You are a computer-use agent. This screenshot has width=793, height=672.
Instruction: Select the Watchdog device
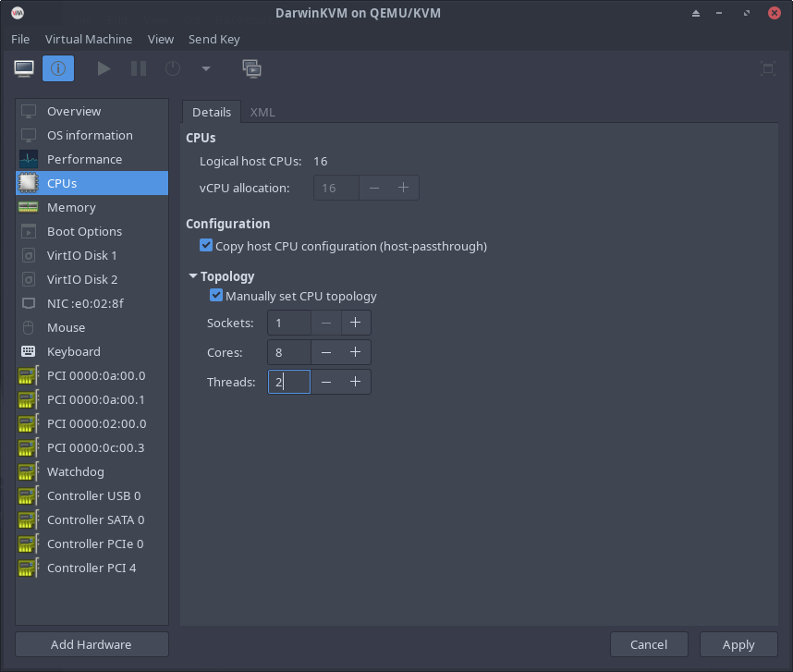click(x=92, y=471)
